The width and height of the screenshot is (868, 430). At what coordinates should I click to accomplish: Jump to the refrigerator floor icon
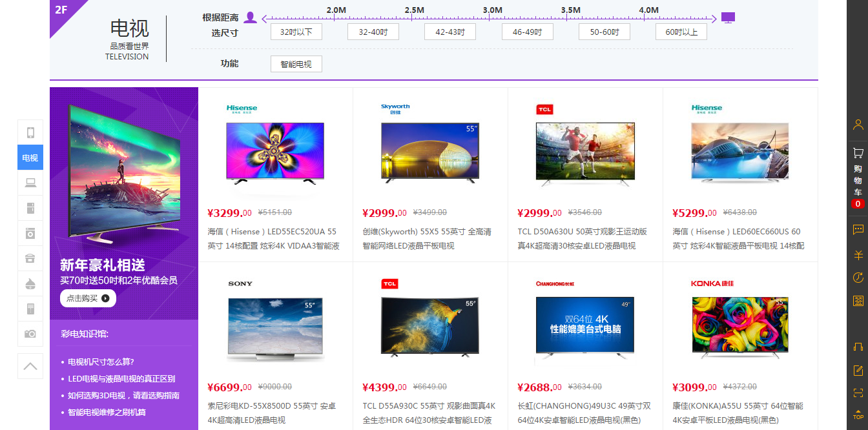(30, 208)
